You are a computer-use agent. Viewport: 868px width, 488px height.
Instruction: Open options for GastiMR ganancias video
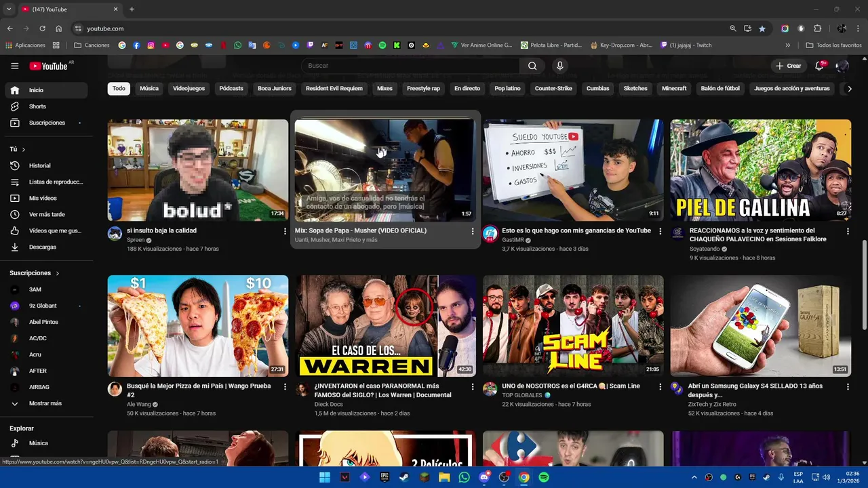(x=660, y=231)
